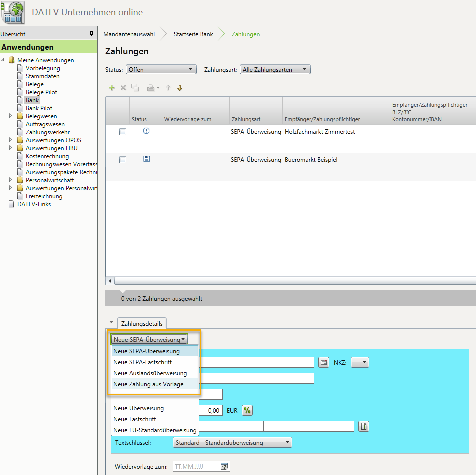
Task: Tick the checkbox for Bueromarkt Beispiel row
Action: point(123,160)
